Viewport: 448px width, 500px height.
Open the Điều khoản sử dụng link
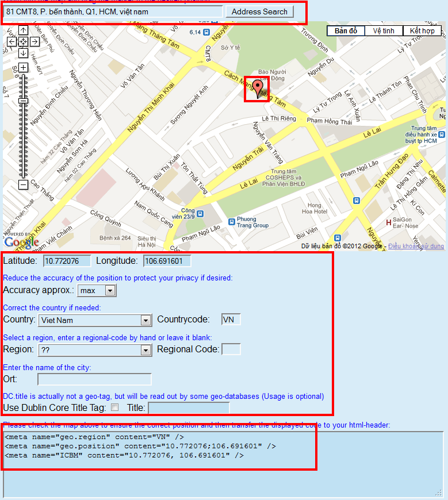(416, 246)
